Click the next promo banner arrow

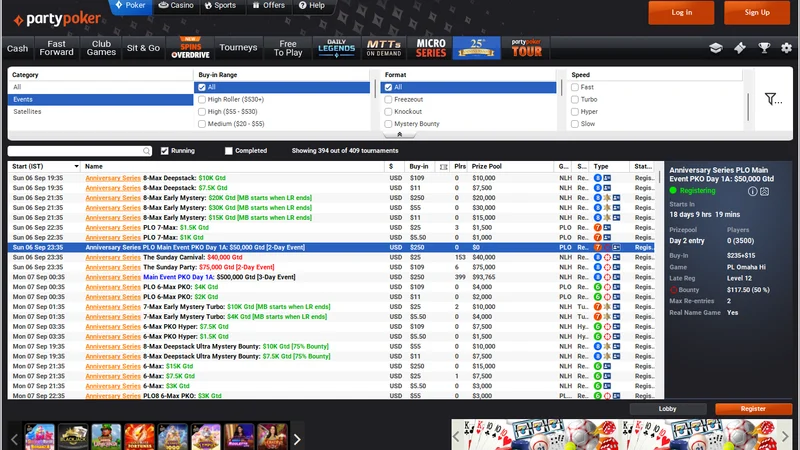pyautogui.click(x=785, y=436)
